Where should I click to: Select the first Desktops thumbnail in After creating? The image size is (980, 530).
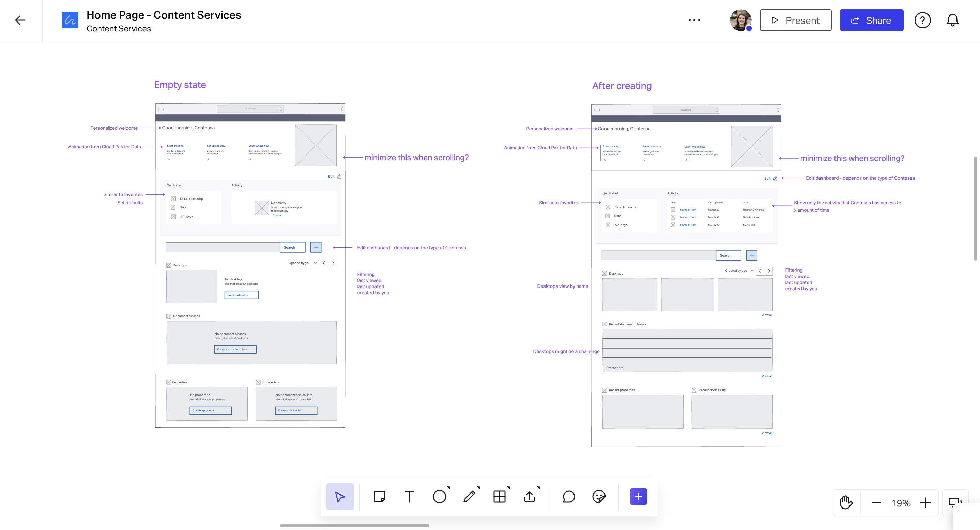coord(630,295)
